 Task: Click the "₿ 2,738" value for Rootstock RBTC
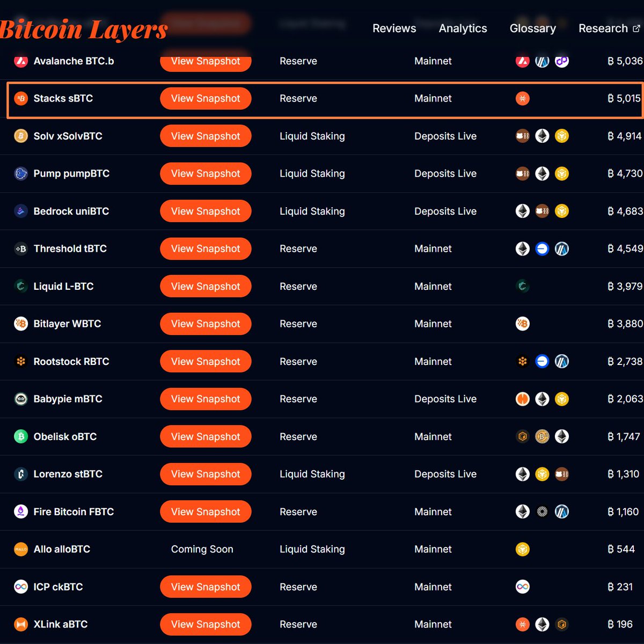625,362
